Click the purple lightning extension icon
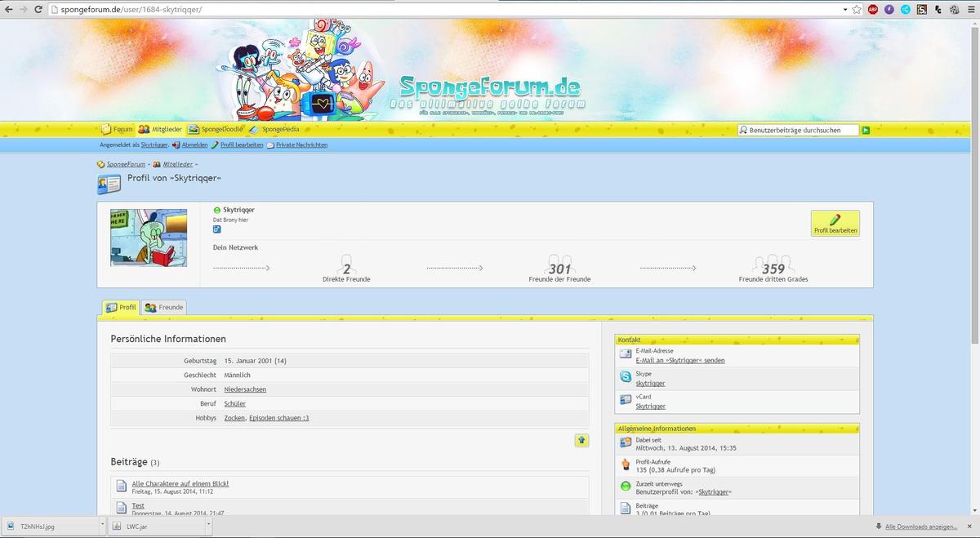This screenshot has height=538, width=980. click(x=889, y=9)
